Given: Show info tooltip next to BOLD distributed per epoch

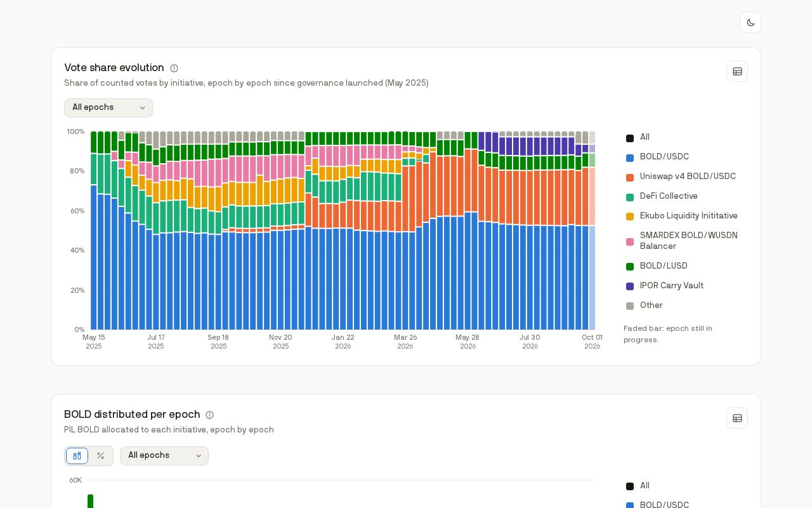Looking at the screenshot, I should 209,415.
